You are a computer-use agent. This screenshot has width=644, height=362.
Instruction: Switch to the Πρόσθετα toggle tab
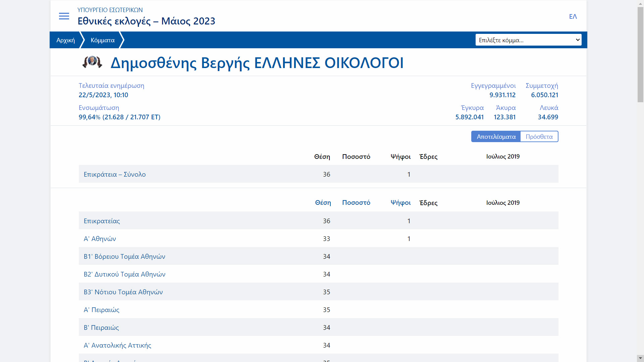539,137
